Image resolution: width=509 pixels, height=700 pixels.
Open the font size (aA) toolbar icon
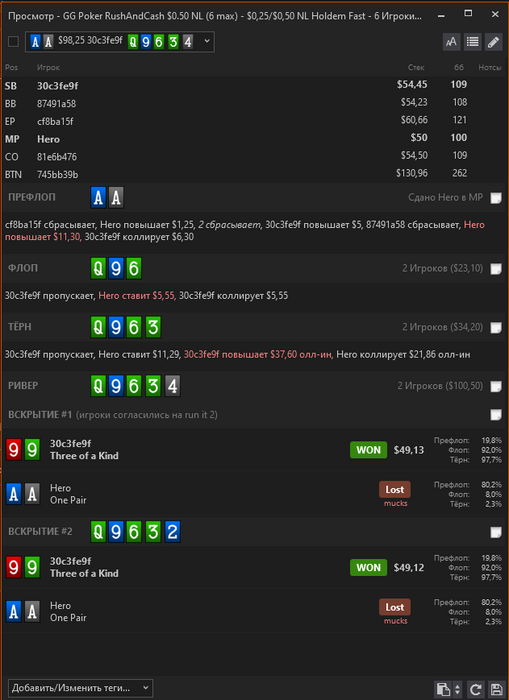pos(451,42)
